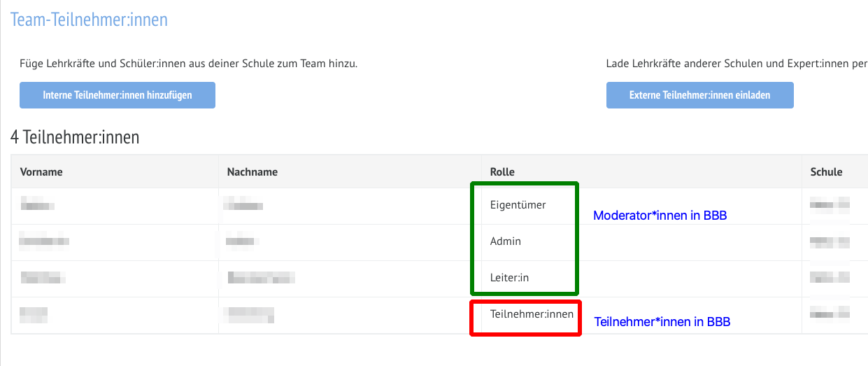The image size is (868, 366).
Task: Select the last name in the bottom participant row
Action: point(249,314)
